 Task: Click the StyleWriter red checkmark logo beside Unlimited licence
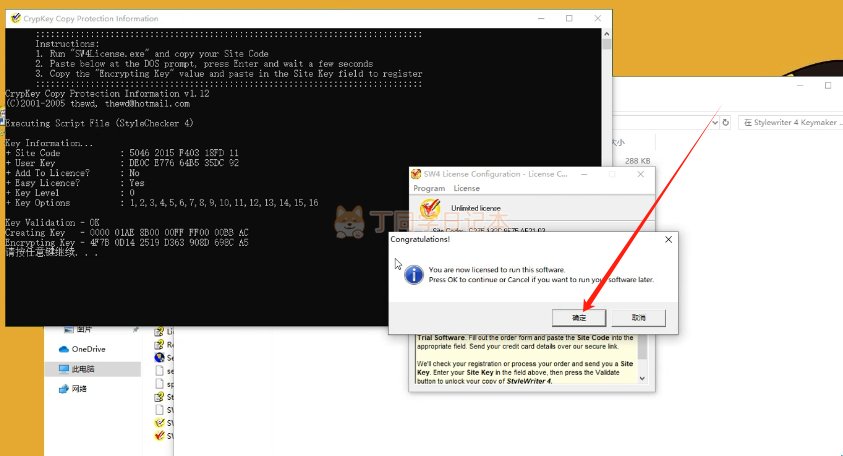(x=430, y=208)
